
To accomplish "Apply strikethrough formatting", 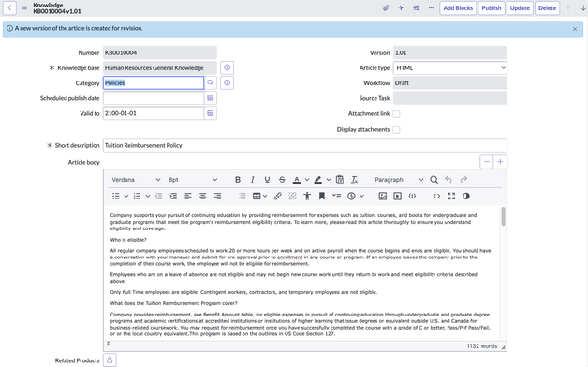I will click(x=282, y=180).
